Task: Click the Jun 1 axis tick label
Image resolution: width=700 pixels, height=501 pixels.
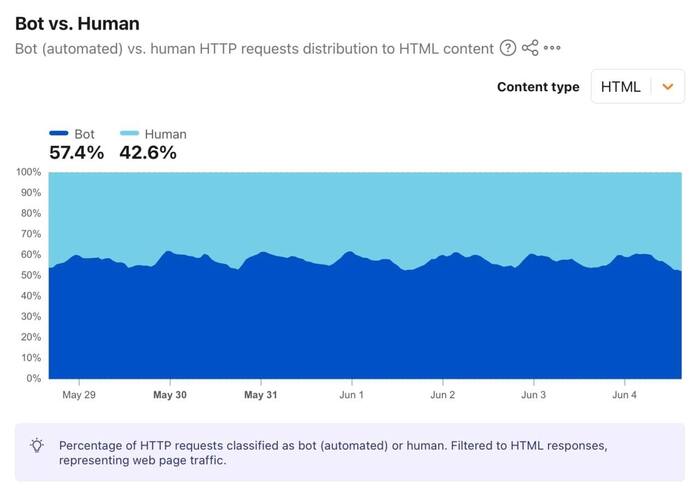Action: [x=352, y=395]
